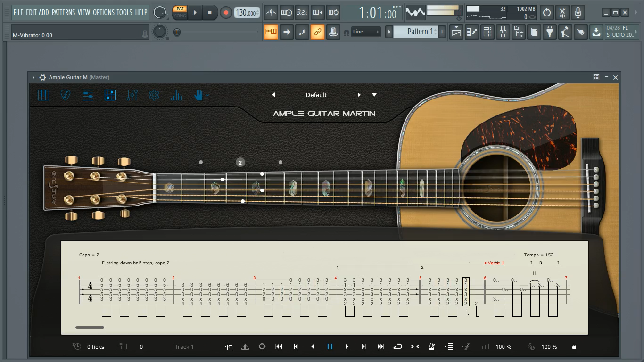Image resolution: width=644 pixels, height=362 pixels.
Task: Expand the plugin window menu arrow
Action: (33, 77)
